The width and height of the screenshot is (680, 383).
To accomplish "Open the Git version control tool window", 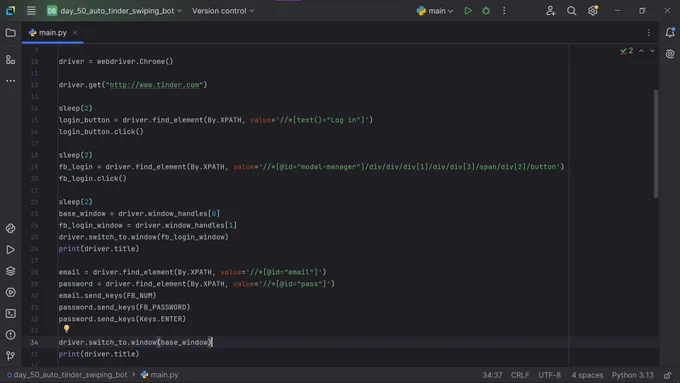I will point(10,356).
